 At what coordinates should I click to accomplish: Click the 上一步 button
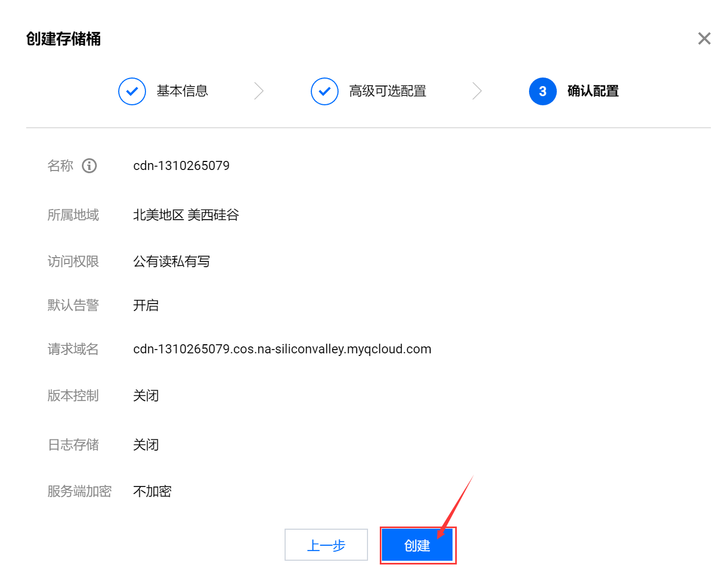326,545
